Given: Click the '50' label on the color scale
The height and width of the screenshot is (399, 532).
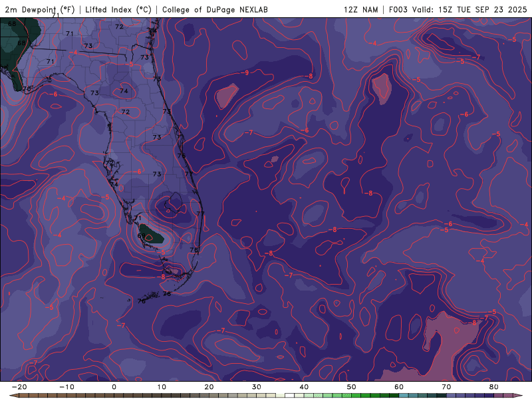Looking at the screenshot, I should [352, 387].
